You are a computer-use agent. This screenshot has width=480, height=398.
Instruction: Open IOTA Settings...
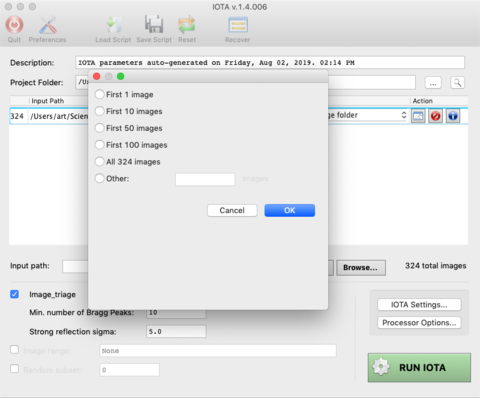click(x=419, y=305)
